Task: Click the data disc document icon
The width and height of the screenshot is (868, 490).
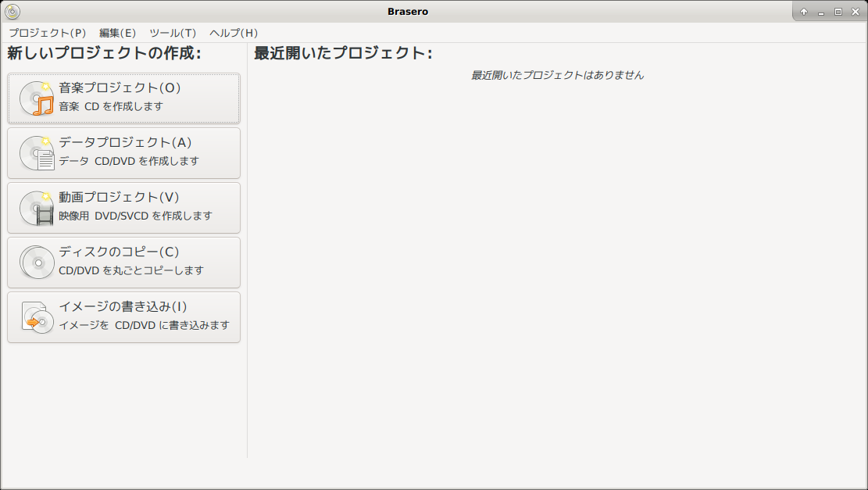Action: point(37,153)
